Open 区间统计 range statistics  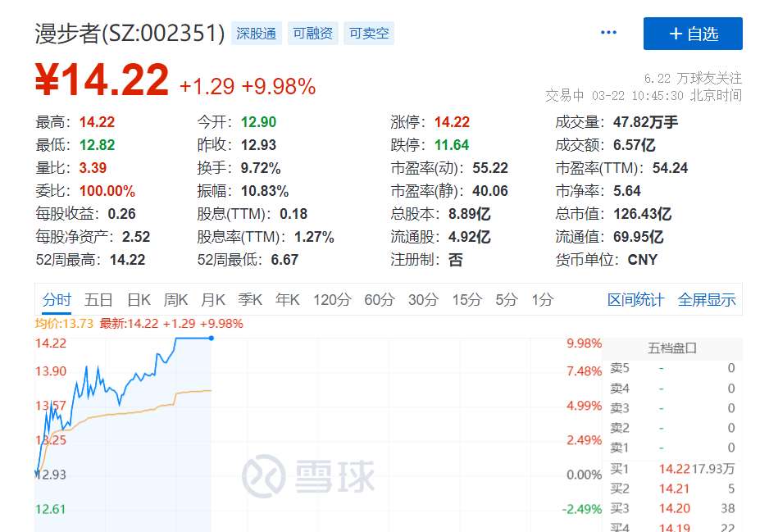tap(635, 299)
